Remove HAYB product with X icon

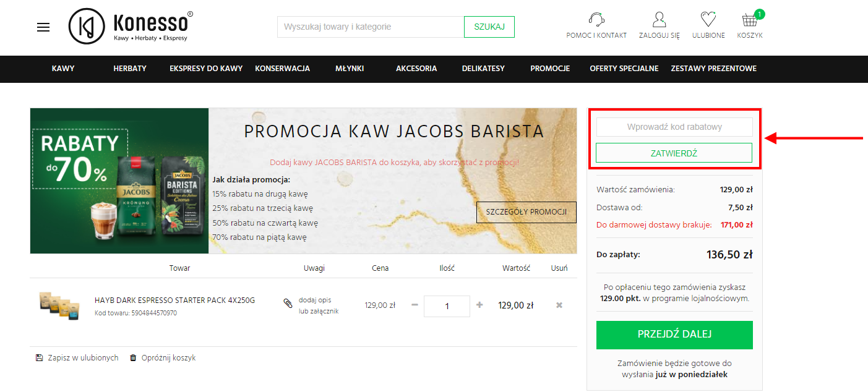[x=559, y=305]
